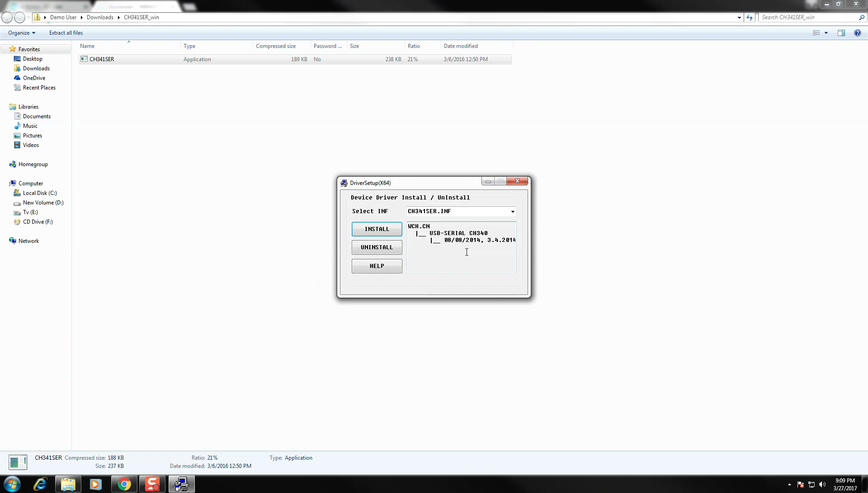Screen dimensions: 868x493
Task: Select the Documents library folder
Action: [x=36, y=116]
